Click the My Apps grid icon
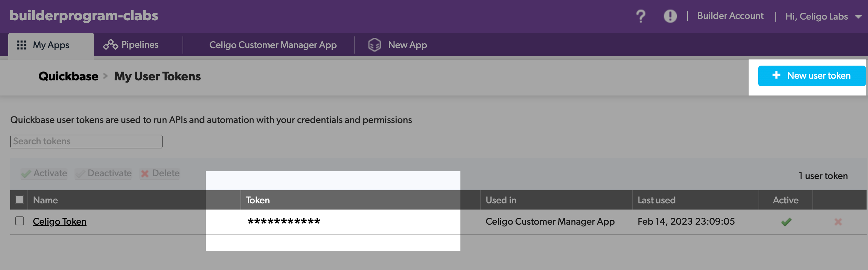Viewport: 868px width, 270px height. [x=22, y=45]
